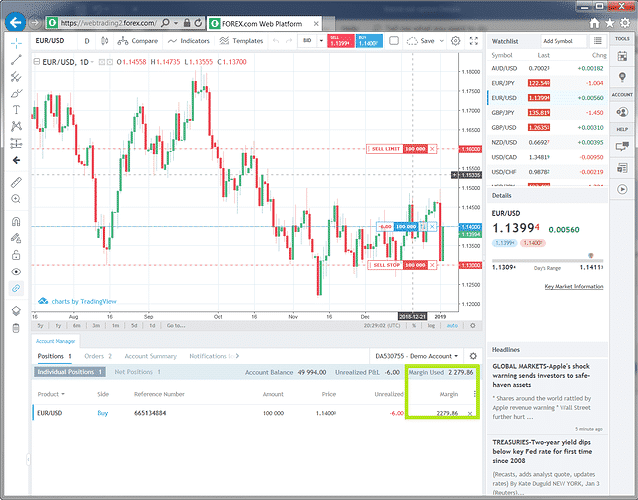Image resolution: width=638 pixels, height=500 pixels.
Task: Click the chart D interval button
Action: (x=87, y=41)
